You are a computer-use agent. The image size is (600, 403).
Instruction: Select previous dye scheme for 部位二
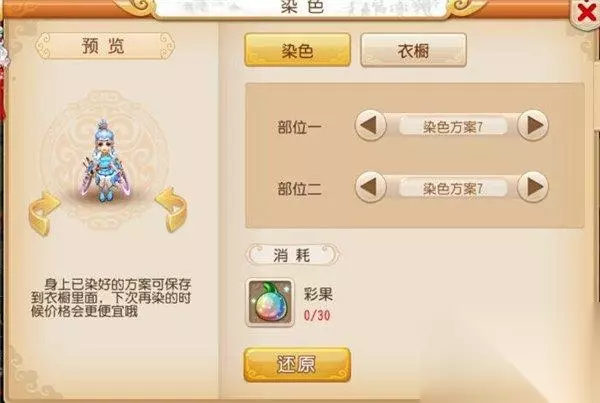[370, 187]
